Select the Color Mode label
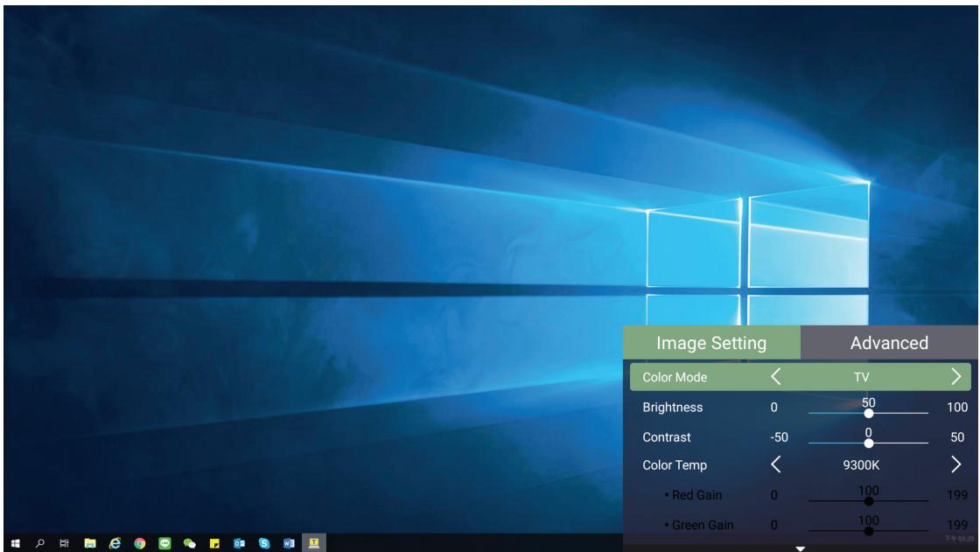The width and height of the screenshot is (980, 552). [x=675, y=377]
